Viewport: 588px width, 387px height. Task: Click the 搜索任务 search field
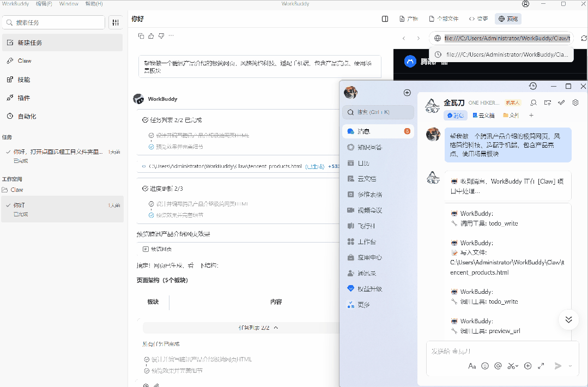click(x=53, y=22)
